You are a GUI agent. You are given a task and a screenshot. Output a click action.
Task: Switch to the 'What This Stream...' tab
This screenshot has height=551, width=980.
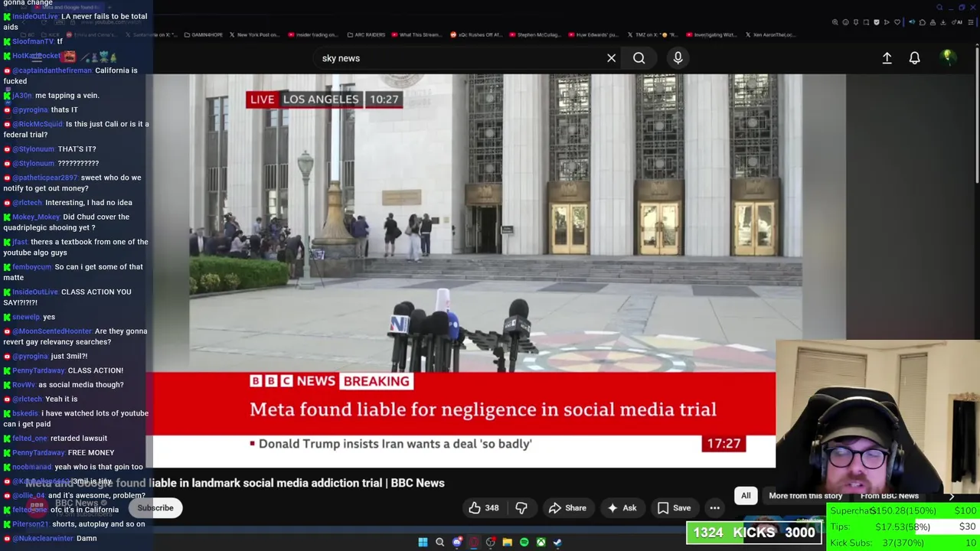pos(417,34)
